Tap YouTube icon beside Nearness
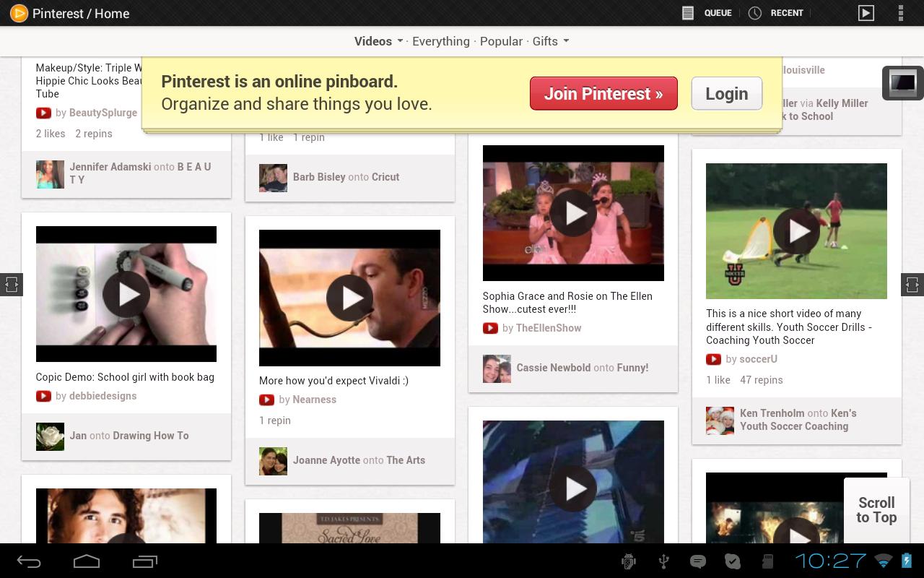924x578 pixels. click(x=266, y=400)
